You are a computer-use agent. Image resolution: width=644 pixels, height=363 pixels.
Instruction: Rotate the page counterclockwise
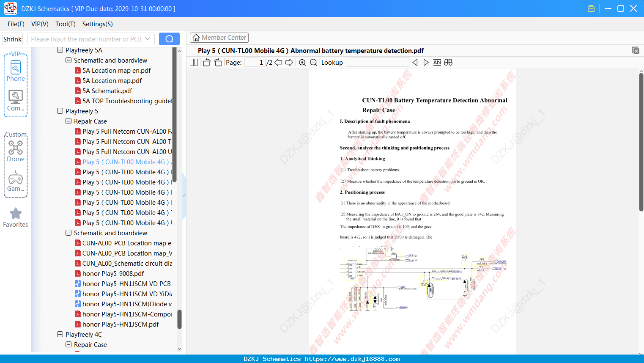click(x=206, y=63)
